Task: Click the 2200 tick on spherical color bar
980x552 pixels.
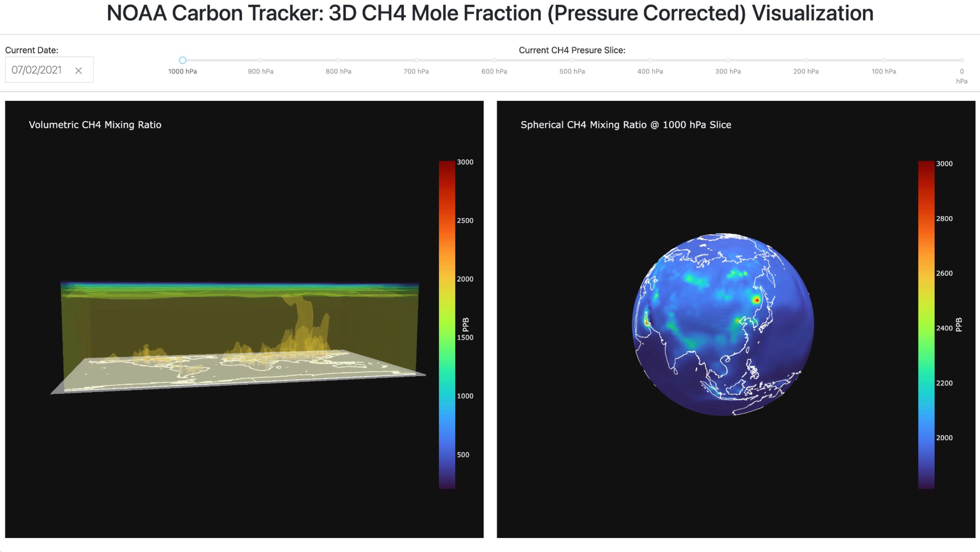Action: (x=944, y=383)
